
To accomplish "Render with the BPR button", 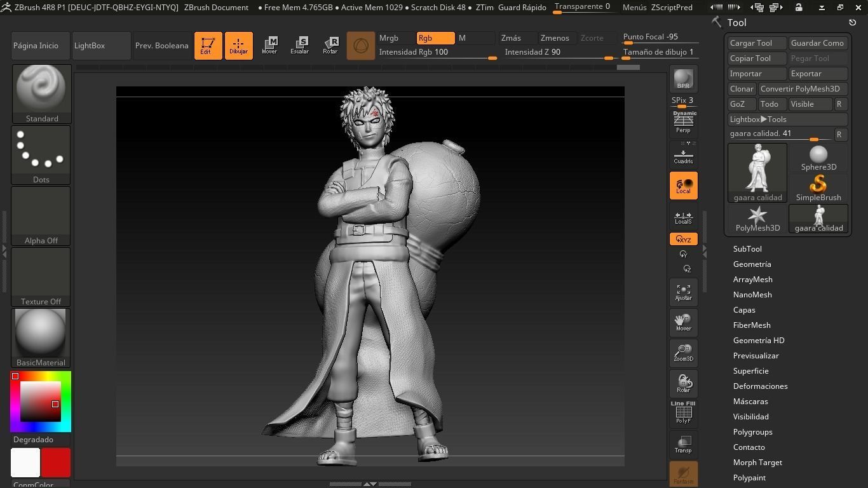I will (683, 79).
